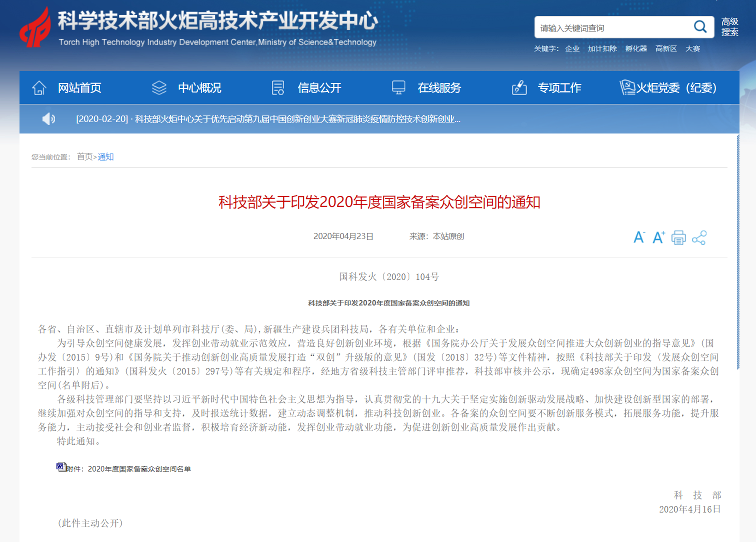Click the Chinese site title 科学技术部火炬高技术产业开发中心
Screen dimensions: 756x542
pyautogui.click(x=217, y=21)
